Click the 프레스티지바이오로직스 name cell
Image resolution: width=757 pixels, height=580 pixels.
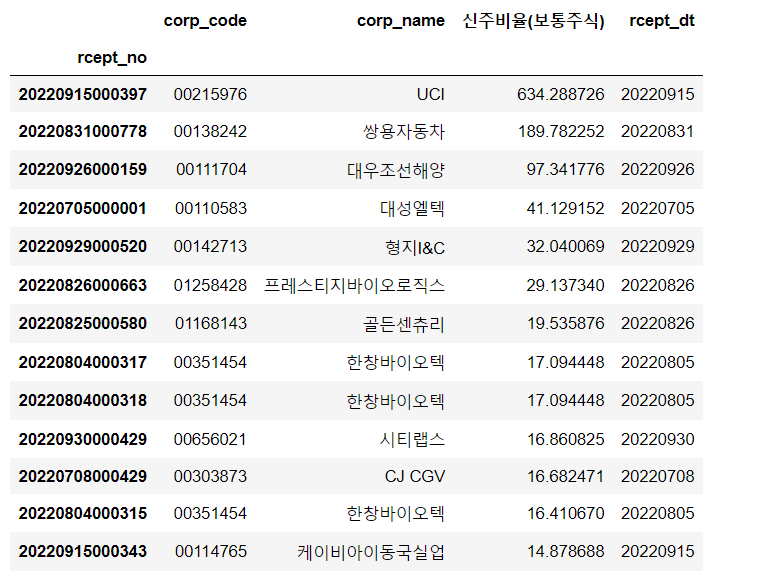354,285
